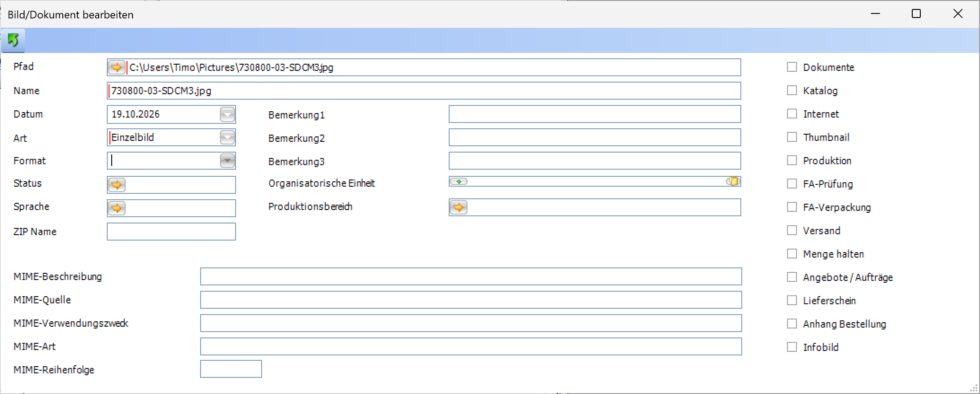Open the Format dropdown list

coord(227,161)
